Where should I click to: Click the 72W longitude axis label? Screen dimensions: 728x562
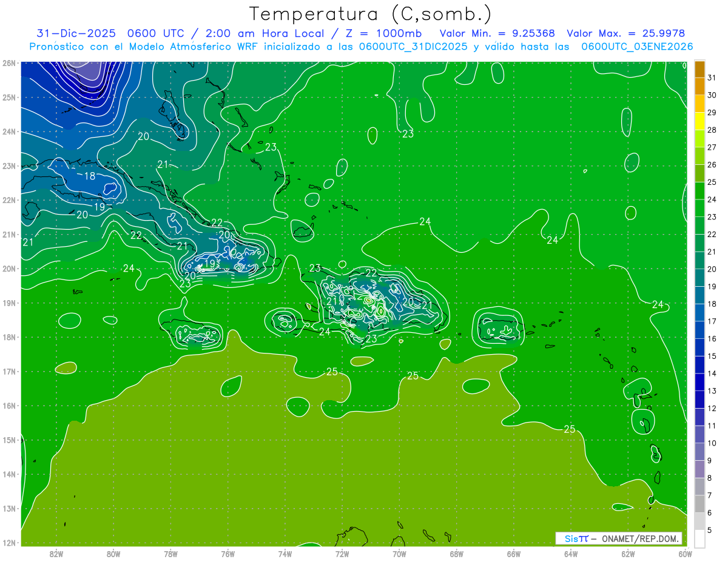[x=342, y=554]
